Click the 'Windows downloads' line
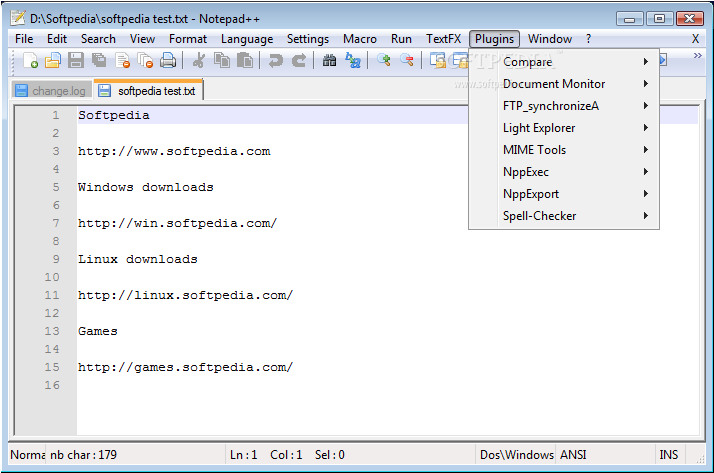The width and height of the screenshot is (714, 473). click(x=146, y=187)
